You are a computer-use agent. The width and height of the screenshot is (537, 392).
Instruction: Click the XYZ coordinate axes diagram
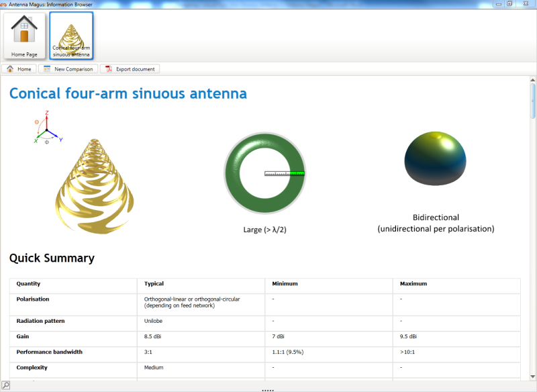point(47,128)
